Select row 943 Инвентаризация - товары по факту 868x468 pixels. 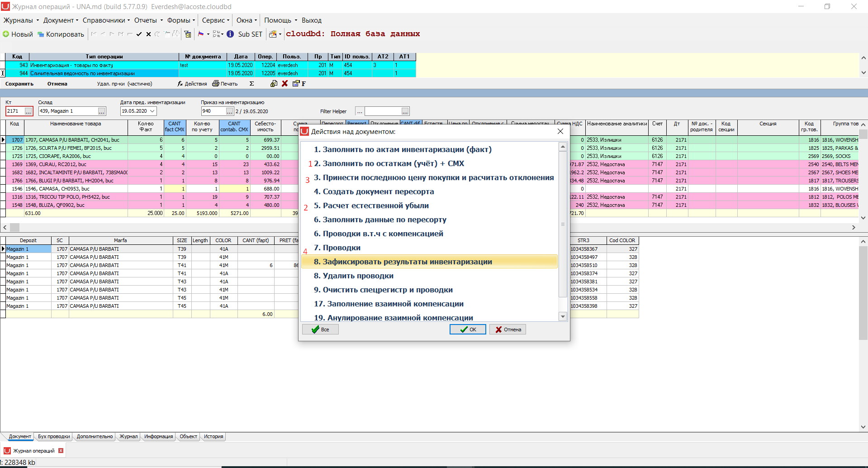click(x=210, y=65)
